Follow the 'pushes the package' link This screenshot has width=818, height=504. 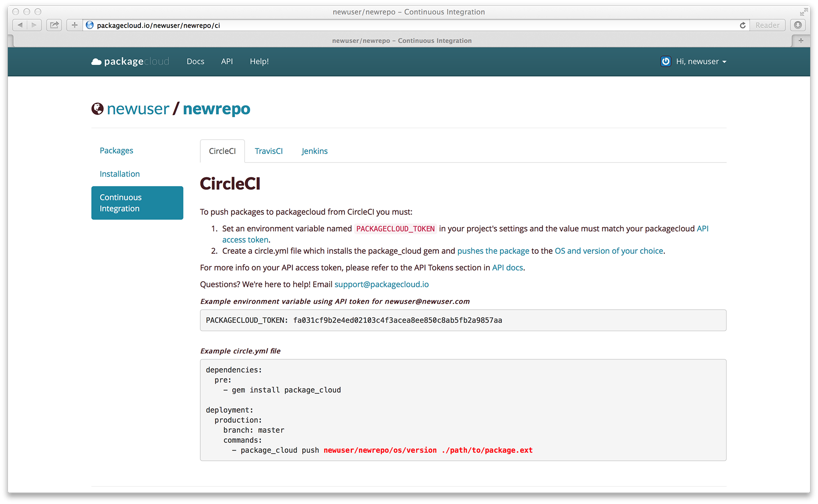point(493,251)
